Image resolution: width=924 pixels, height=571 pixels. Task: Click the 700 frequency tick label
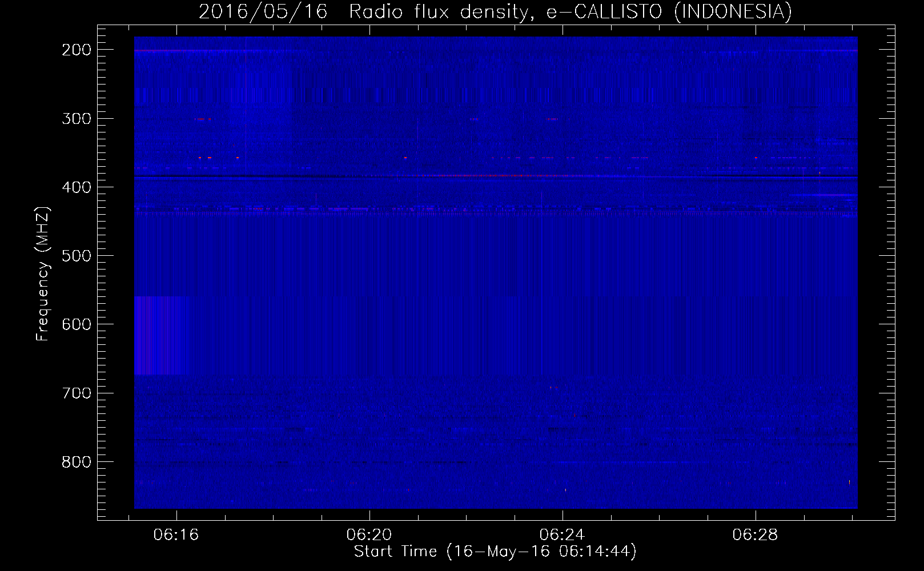(x=77, y=393)
